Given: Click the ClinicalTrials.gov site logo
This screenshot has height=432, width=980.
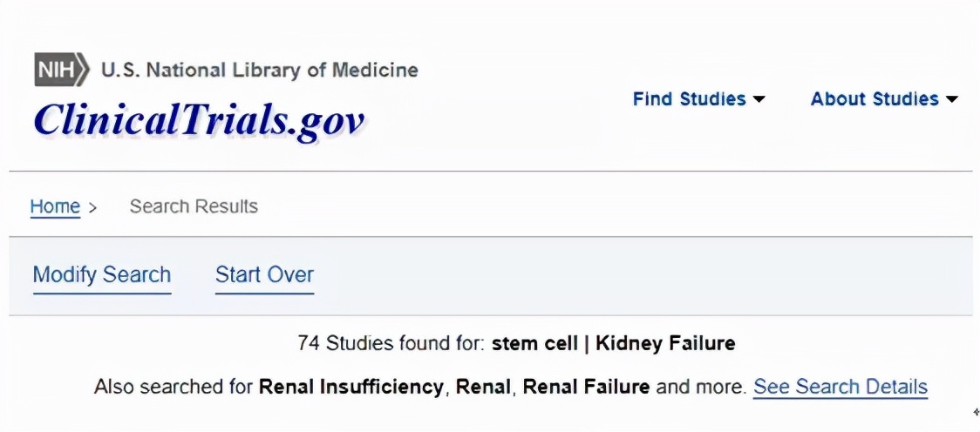Looking at the screenshot, I should (x=199, y=119).
